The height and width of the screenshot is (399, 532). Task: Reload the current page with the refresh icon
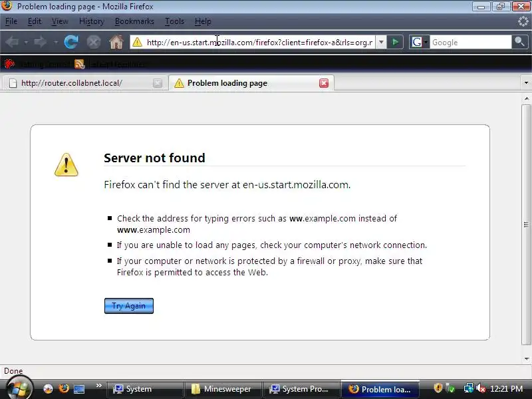point(71,42)
